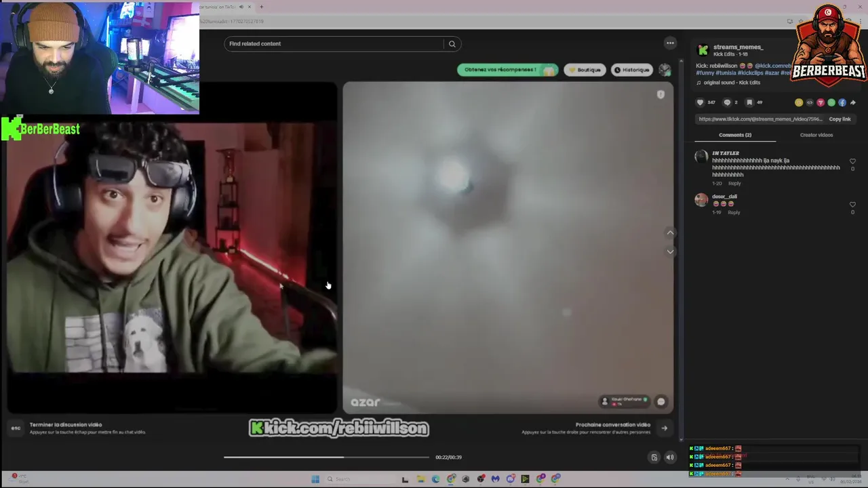Open more share options arrow

tap(853, 102)
